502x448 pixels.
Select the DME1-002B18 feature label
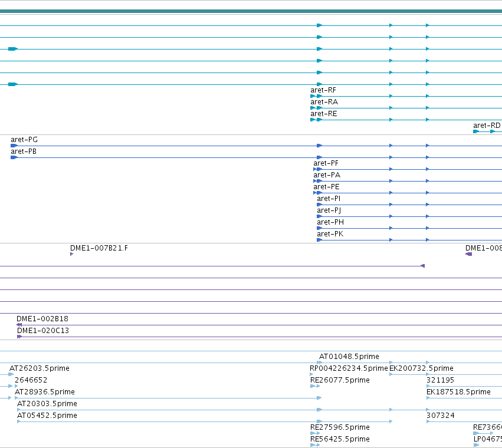(42, 319)
